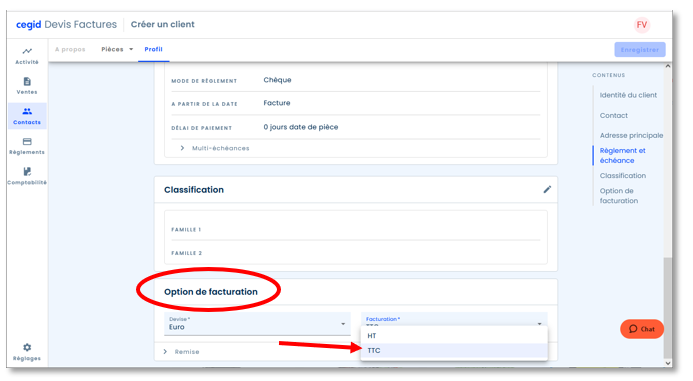This screenshot has height=381, width=693.
Task: Open the FV user avatar
Action: coord(642,25)
